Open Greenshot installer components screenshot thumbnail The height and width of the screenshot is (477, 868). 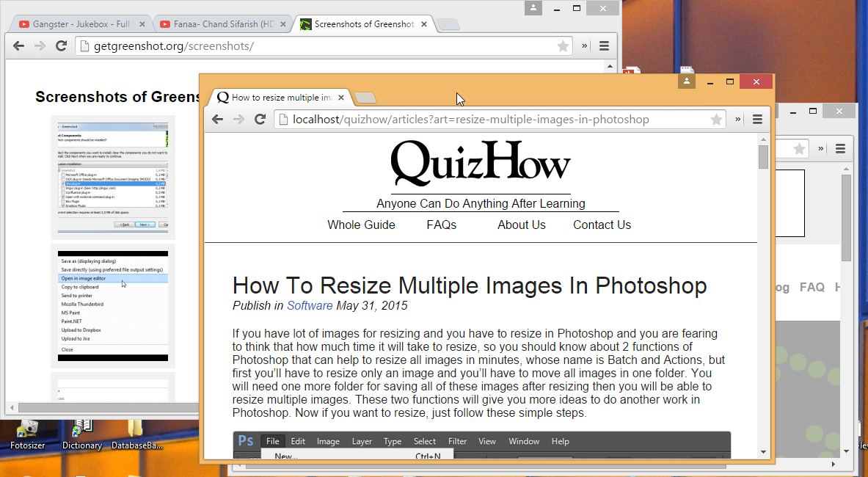coord(113,177)
